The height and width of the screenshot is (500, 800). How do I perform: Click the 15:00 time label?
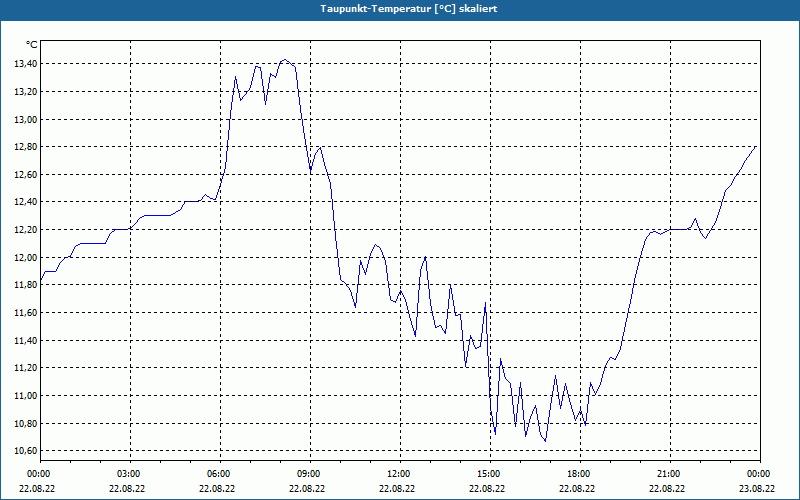coord(490,474)
